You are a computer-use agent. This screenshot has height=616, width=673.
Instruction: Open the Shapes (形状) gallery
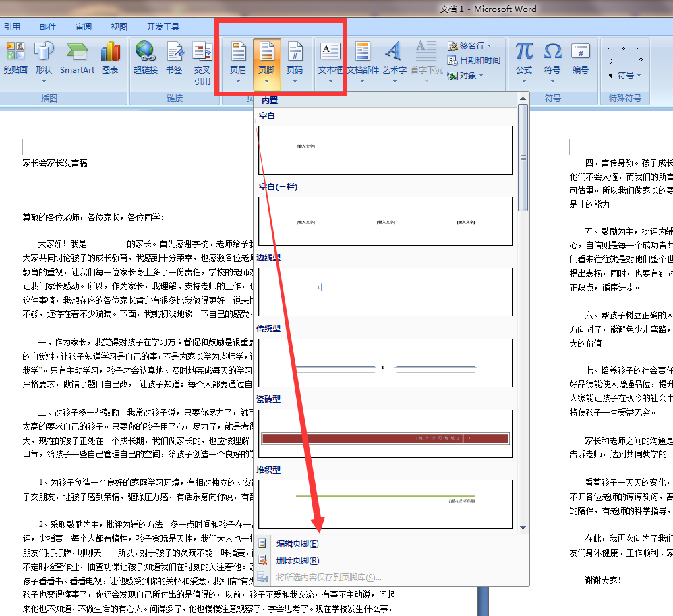(44, 62)
